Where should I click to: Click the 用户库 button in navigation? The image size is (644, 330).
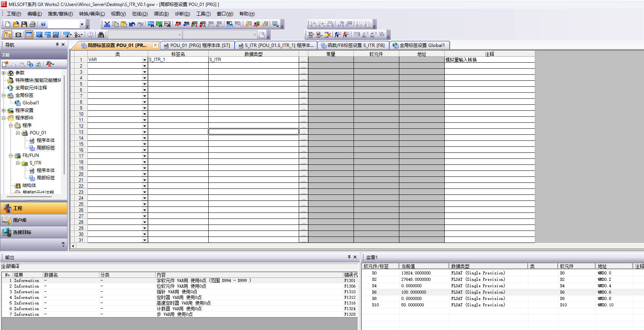[x=20, y=220]
